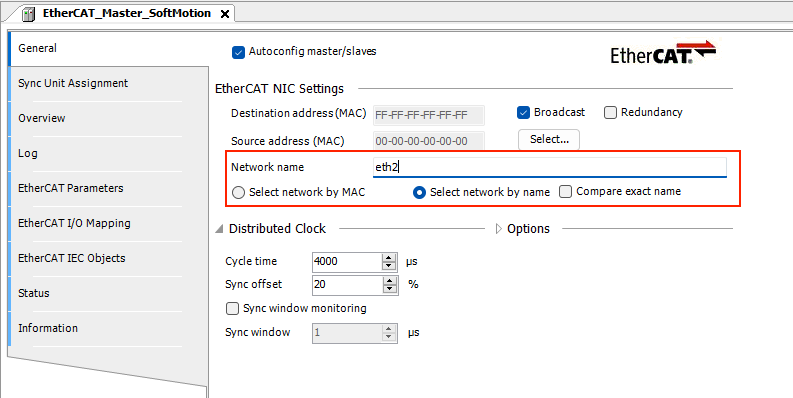The height and width of the screenshot is (398, 793).
Task: View the Status tab
Action: coord(108,293)
